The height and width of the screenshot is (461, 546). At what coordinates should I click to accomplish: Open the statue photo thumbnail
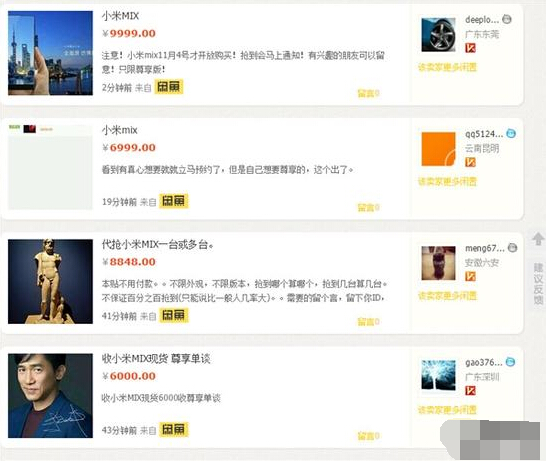tap(50, 281)
